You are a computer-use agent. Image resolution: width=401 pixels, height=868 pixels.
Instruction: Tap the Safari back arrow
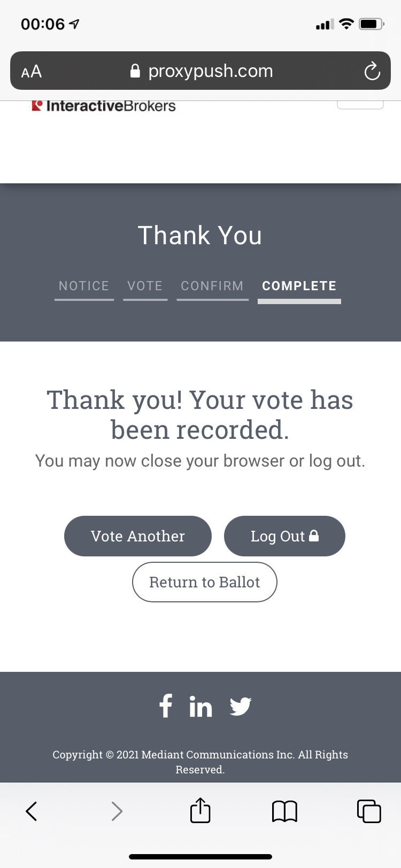[x=32, y=811]
